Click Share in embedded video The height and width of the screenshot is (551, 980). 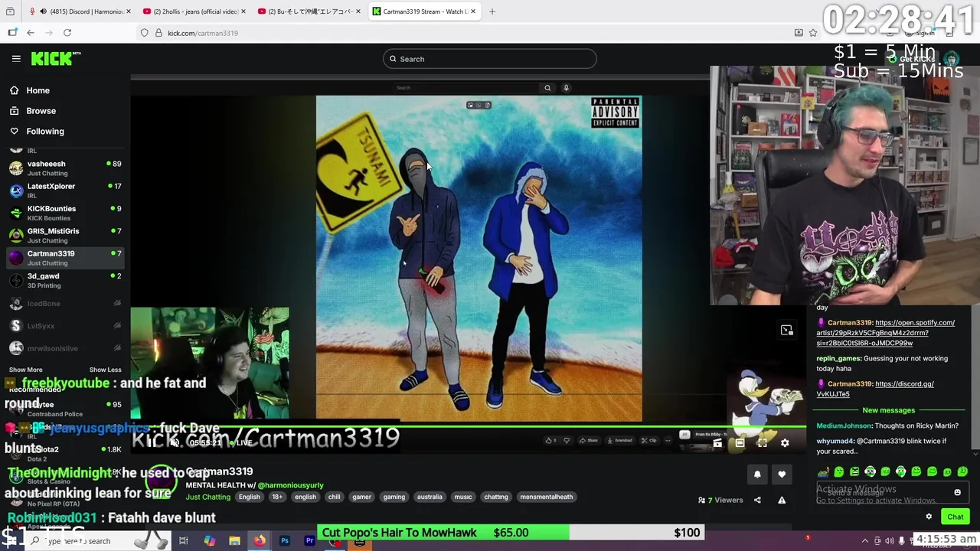589,441
